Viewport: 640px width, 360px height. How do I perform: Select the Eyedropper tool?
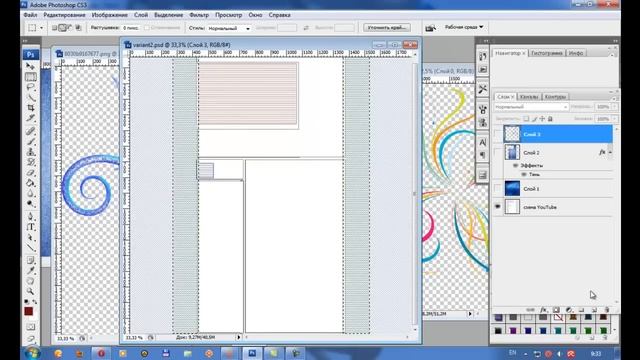[31, 271]
